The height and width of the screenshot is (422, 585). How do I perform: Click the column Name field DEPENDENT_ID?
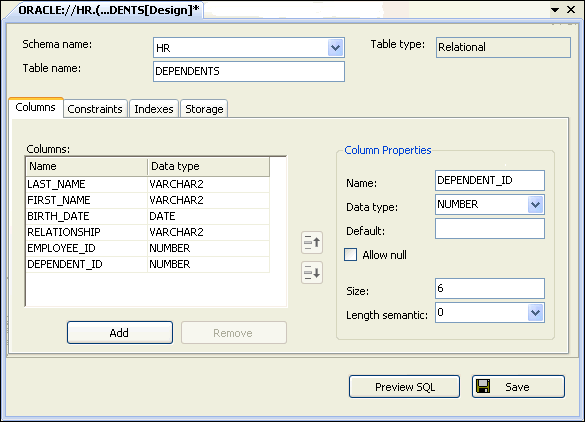click(489, 181)
